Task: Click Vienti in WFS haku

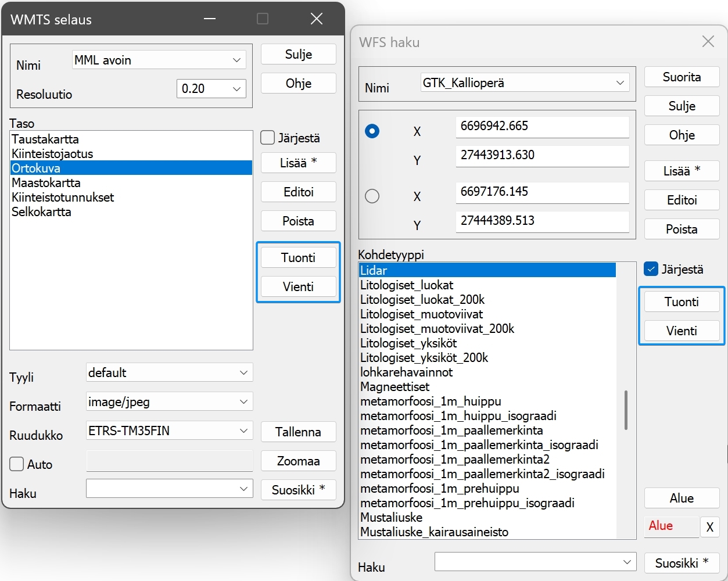Action: tap(682, 331)
